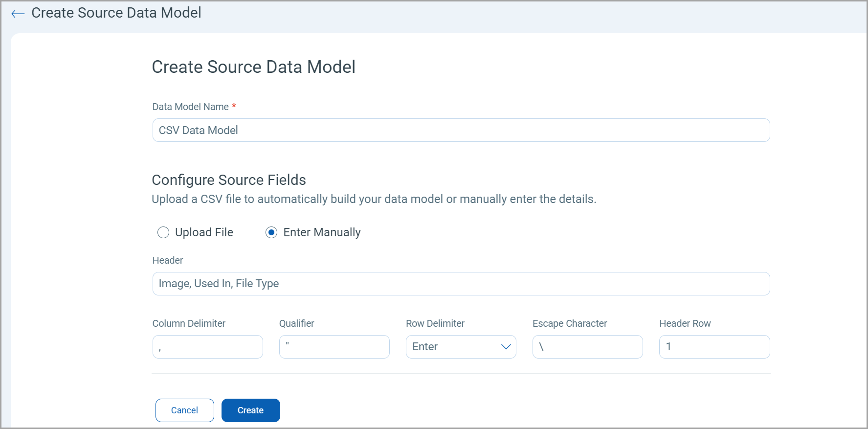Click the Qualifier label text

pyautogui.click(x=296, y=323)
